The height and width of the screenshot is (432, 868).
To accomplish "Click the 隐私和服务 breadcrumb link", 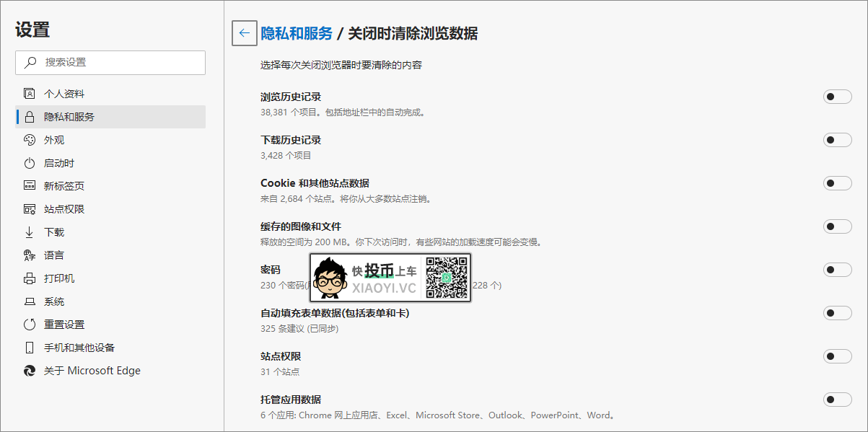I will coord(297,33).
